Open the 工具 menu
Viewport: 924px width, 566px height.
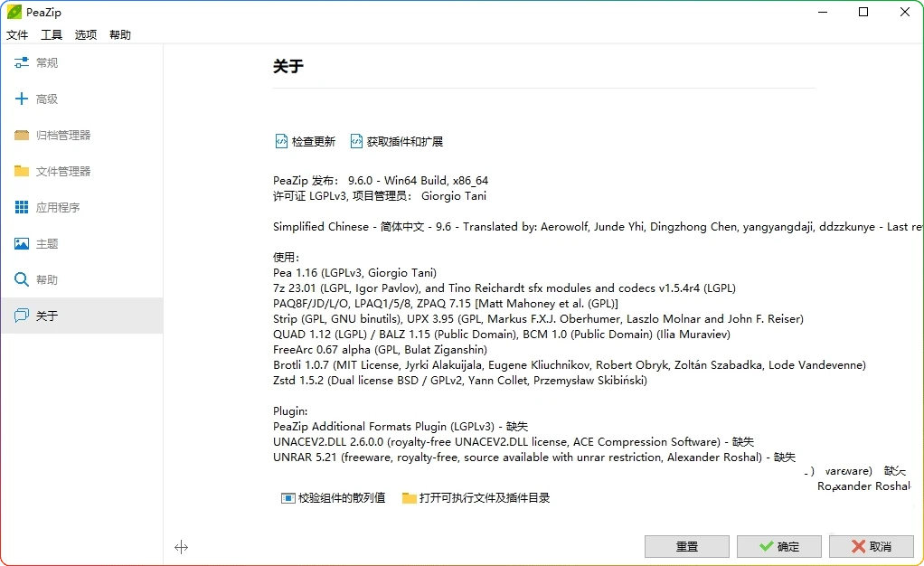(52, 34)
